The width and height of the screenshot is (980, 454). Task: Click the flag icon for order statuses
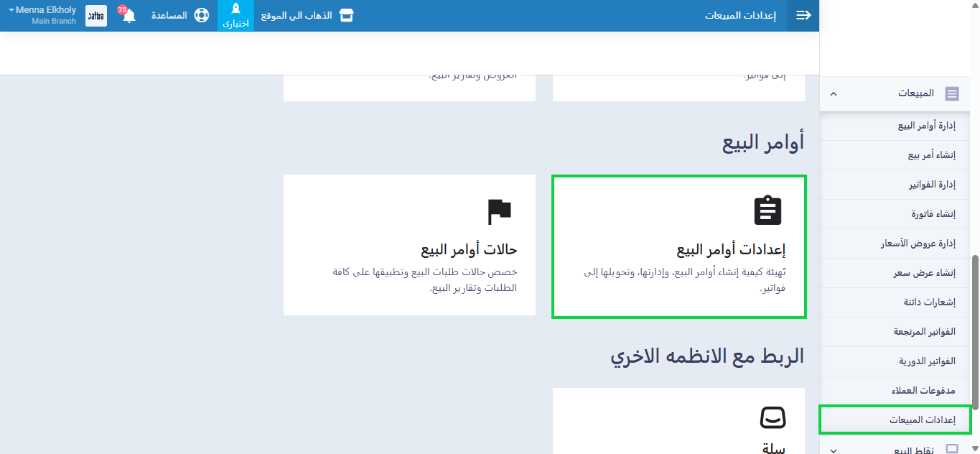click(499, 210)
